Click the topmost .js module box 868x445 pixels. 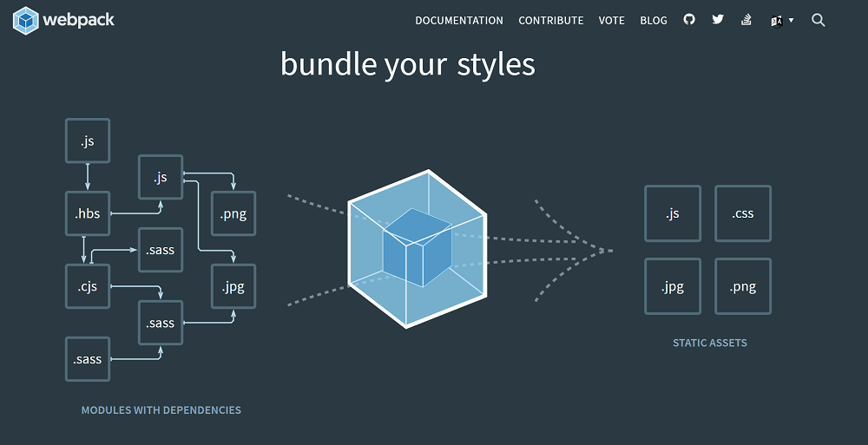pos(88,141)
